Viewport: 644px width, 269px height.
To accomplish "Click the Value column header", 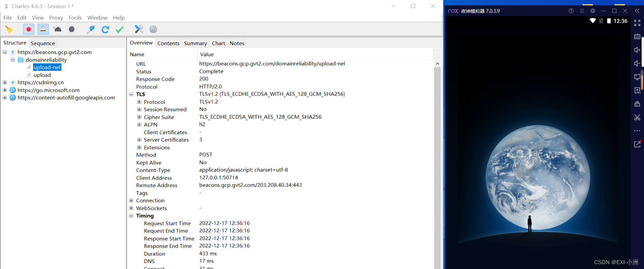I will coord(315,54).
